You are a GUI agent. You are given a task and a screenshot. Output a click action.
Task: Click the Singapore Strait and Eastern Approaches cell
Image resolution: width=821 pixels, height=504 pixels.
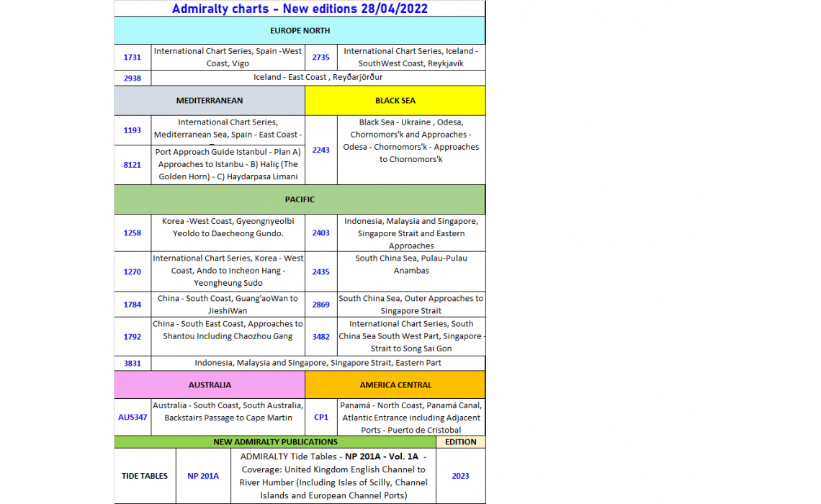click(x=411, y=233)
